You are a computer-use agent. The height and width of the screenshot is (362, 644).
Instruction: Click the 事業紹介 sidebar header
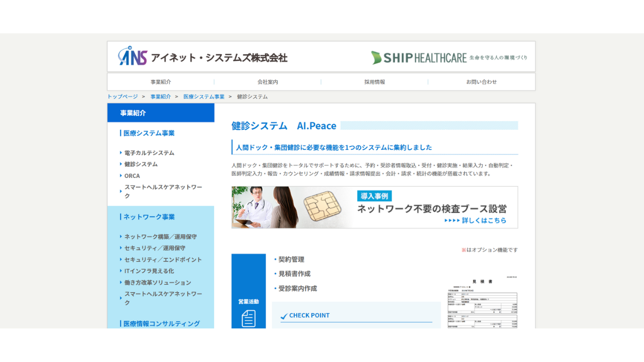point(161,113)
